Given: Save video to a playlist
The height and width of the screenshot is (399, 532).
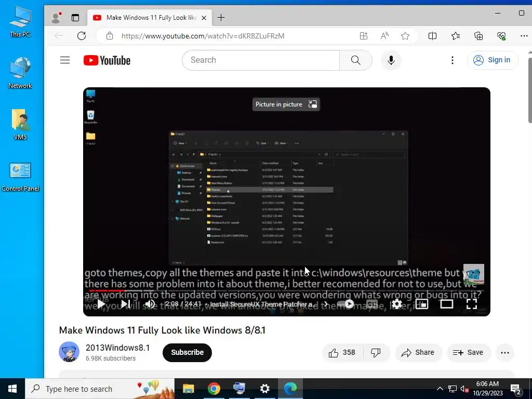Looking at the screenshot, I should [x=468, y=353].
